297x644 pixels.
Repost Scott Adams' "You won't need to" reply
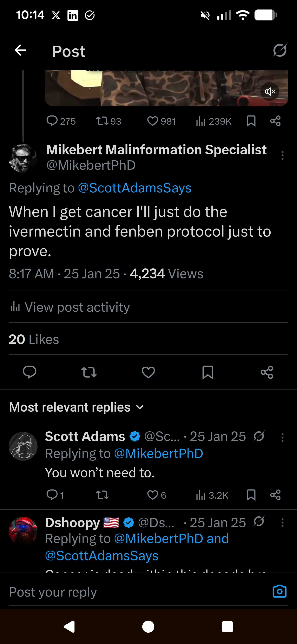coord(103,495)
